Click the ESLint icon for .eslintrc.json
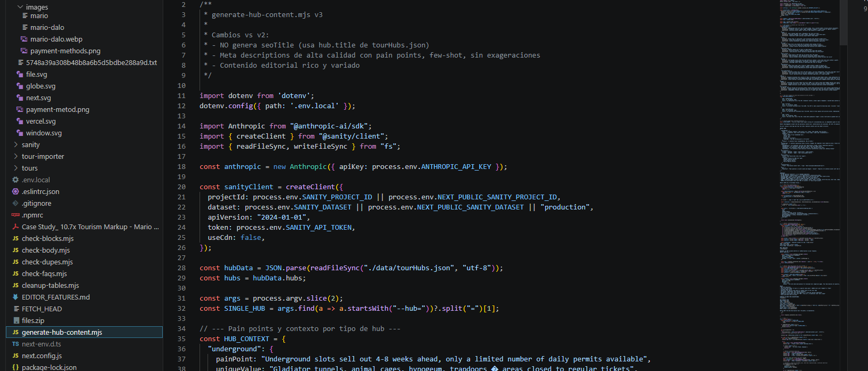 pyautogui.click(x=15, y=192)
